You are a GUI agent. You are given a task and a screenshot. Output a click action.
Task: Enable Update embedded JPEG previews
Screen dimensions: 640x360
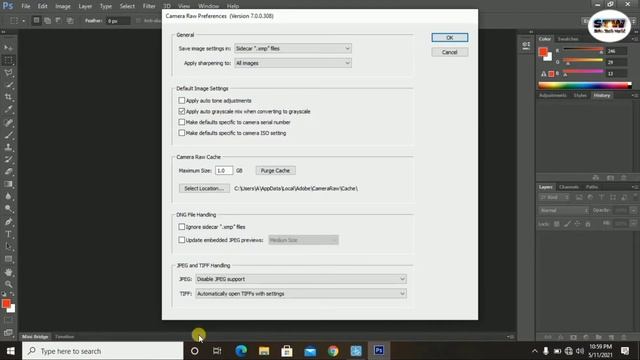(182, 240)
